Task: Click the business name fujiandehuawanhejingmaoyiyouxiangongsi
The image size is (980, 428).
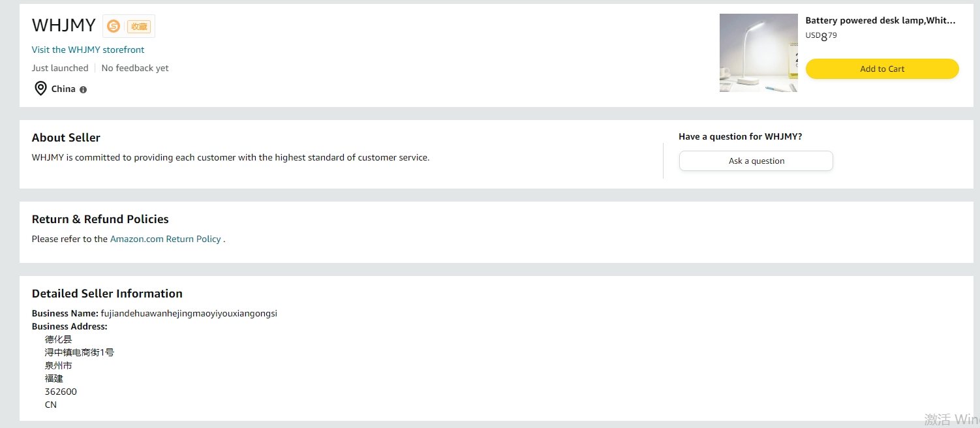Action: (x=189, y=313)
